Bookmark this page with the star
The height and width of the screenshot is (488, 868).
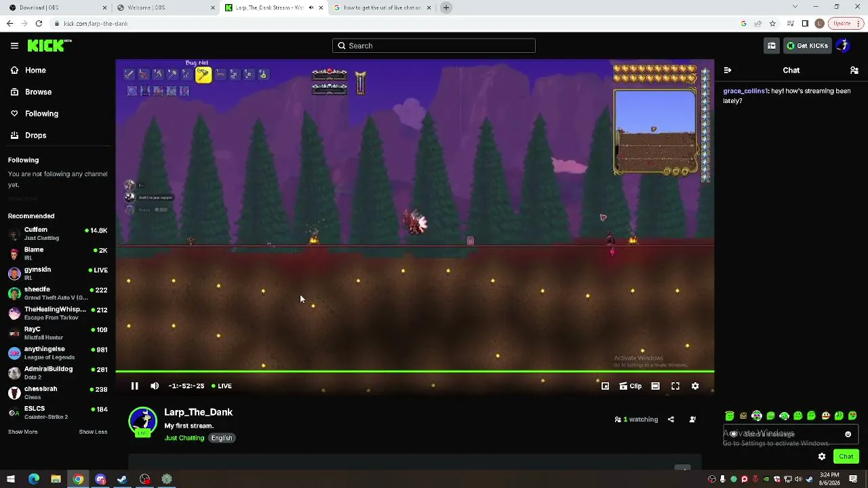click(x=772, y=24)
